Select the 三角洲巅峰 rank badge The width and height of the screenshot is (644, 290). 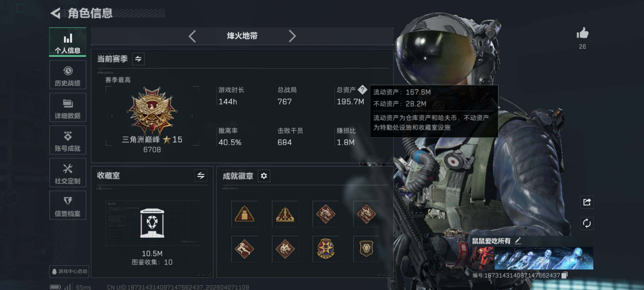(x=152, y=110)
